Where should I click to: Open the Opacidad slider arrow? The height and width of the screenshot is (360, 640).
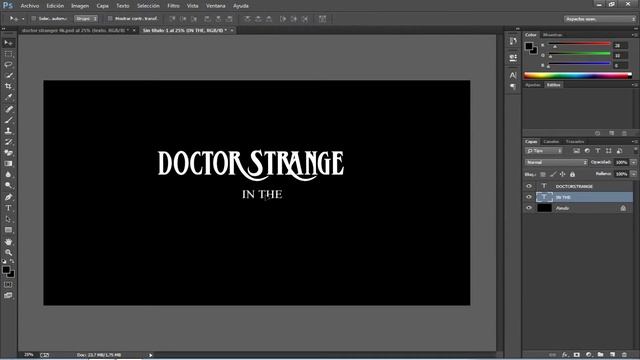(x=633, y=162)
